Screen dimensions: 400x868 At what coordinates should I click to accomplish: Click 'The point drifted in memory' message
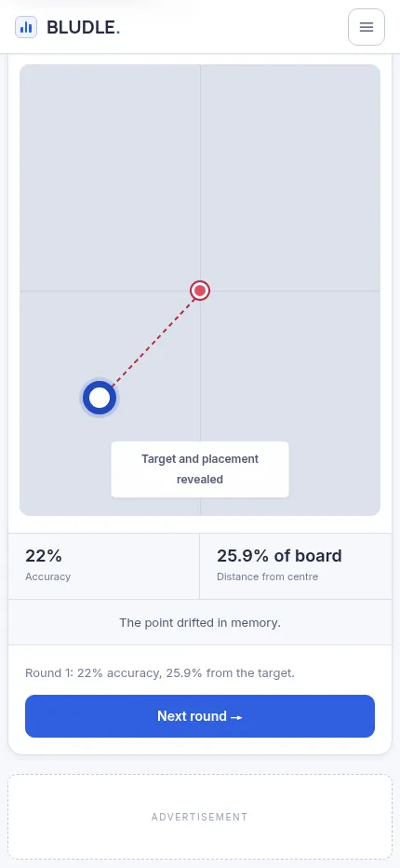click(200, 622)
